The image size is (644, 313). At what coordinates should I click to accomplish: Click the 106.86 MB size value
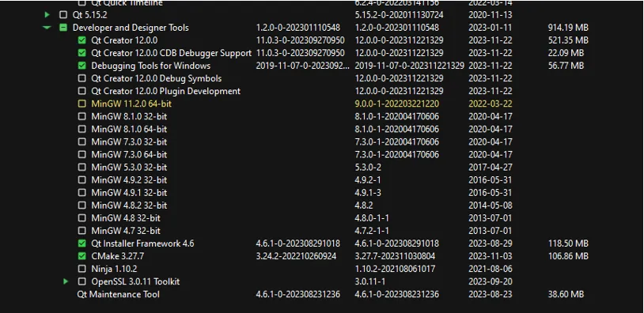[568, 256]
